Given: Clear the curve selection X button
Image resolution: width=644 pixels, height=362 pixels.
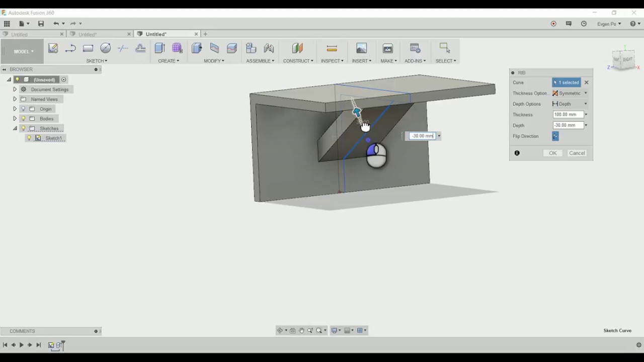Looking at the screenshot, I should coord(586,82).
